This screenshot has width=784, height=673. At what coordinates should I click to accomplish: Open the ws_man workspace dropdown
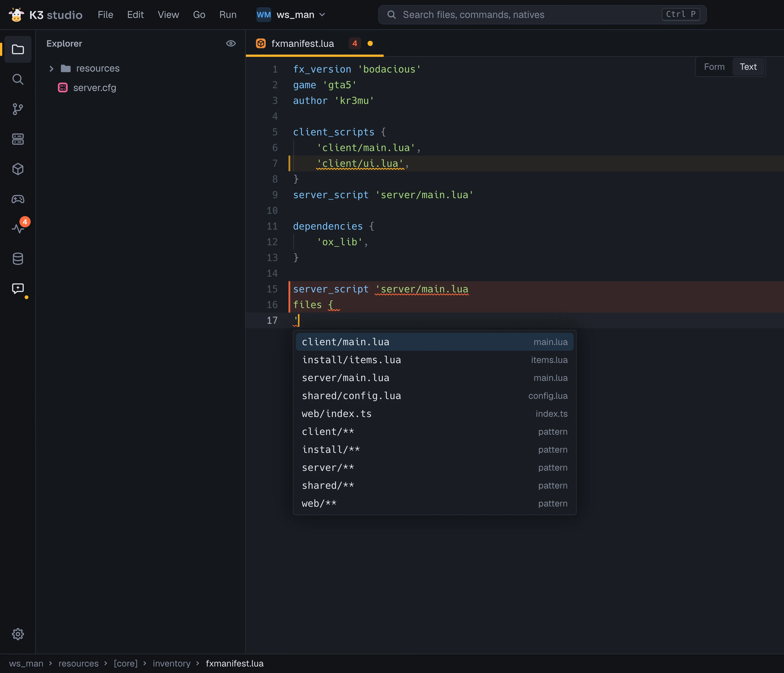291,15
